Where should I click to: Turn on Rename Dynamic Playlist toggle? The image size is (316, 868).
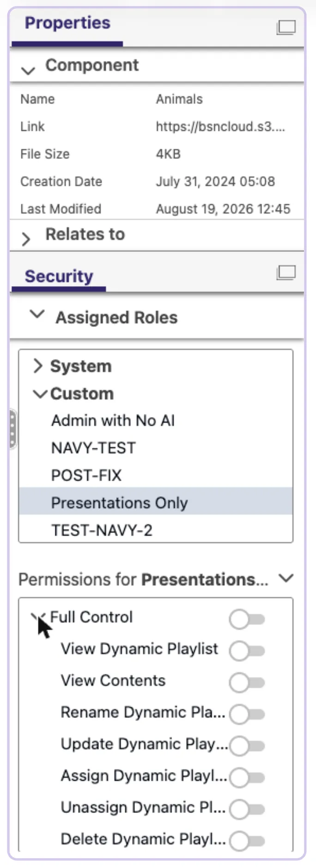(247, 714)
